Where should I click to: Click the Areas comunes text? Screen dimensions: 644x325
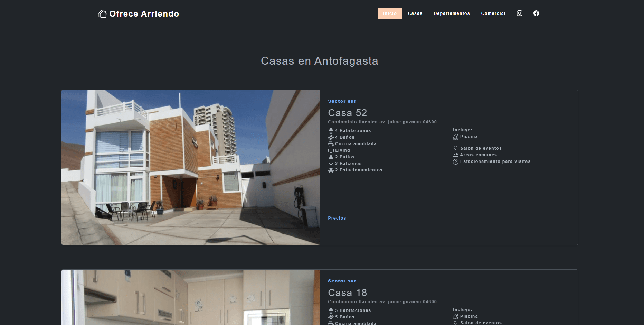pos(478,155)
